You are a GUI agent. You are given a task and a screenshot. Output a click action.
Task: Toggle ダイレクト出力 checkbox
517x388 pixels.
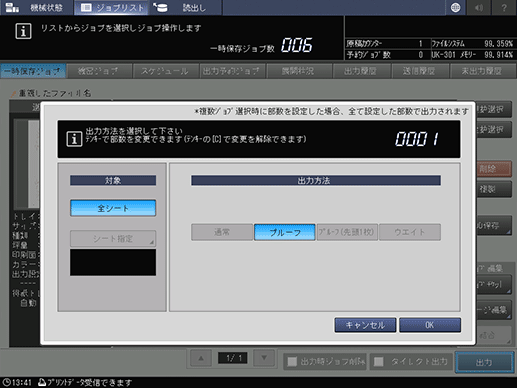379,362
